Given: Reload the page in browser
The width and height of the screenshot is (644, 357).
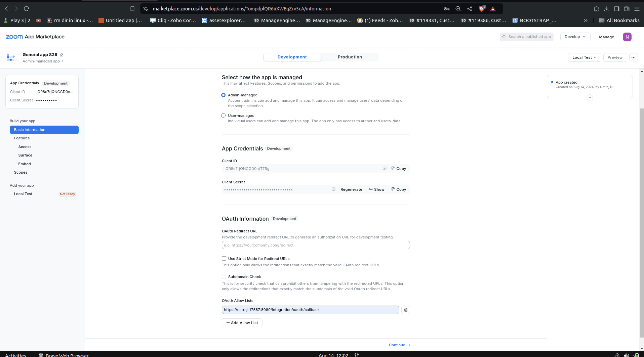Looking at the screenshot, I should click(x=27, y=9).
